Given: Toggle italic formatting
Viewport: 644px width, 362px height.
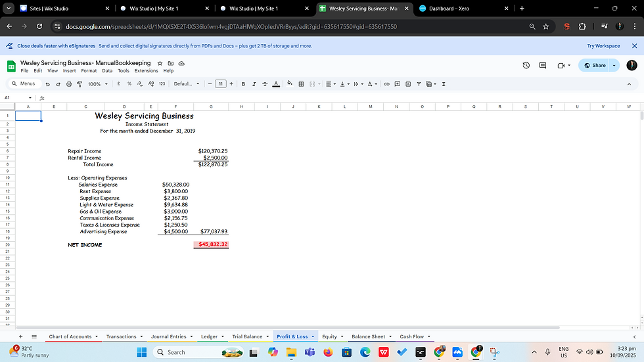Looking at the screenshot, I should tap(254, 83).
